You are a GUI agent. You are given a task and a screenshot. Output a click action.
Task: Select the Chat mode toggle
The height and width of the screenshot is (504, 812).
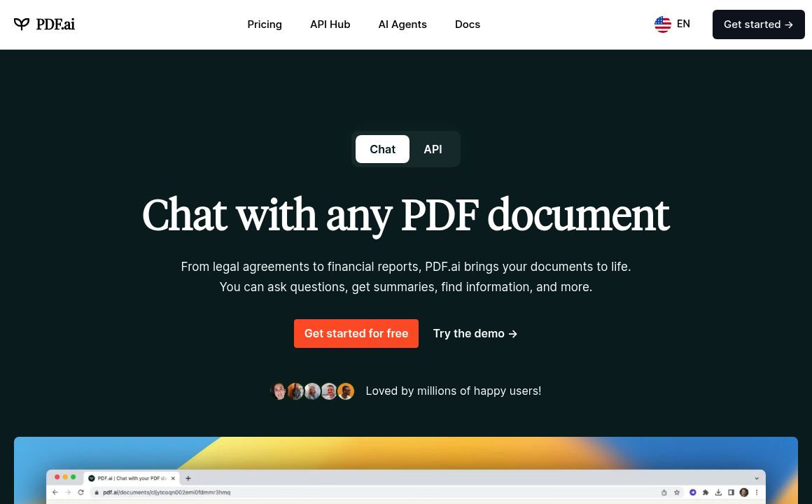(382, 149)
